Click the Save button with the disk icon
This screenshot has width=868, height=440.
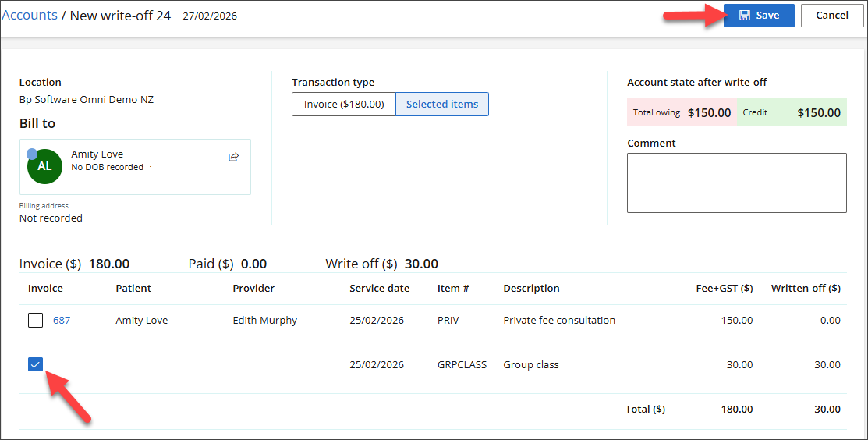758,16
